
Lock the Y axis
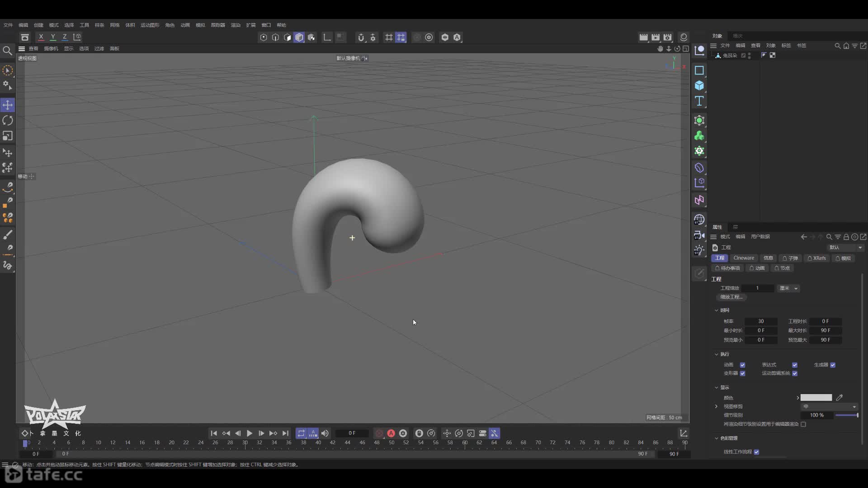(53, 37)
